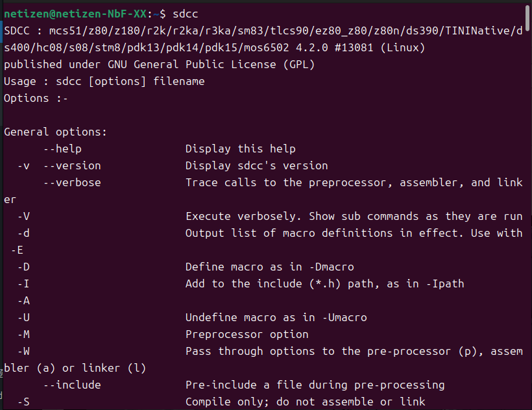Click the sdcc command after the prompt
This screenshot has width=532, height=410.
pyautogui.click(x=186, y=14)
